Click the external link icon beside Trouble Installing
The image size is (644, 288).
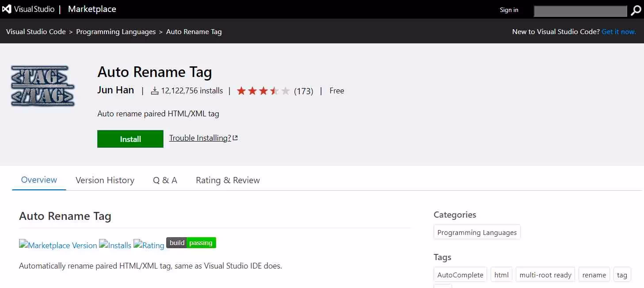(x=236, y=138)
